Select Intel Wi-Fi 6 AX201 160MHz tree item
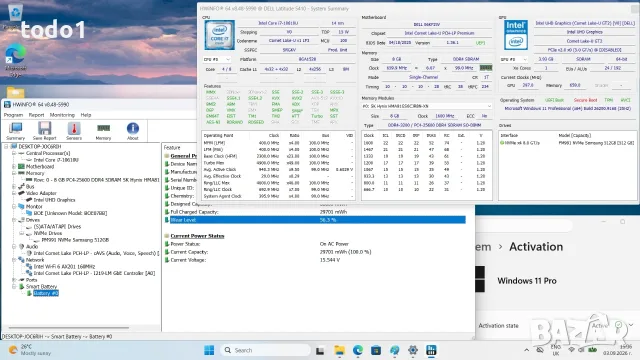 point(64,267)
